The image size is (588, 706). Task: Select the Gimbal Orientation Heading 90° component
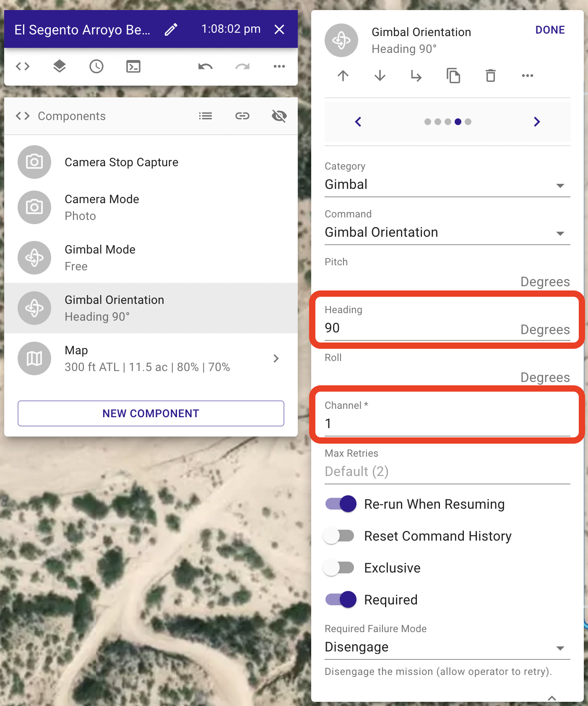pyautogui.click(x=151, y=308)
